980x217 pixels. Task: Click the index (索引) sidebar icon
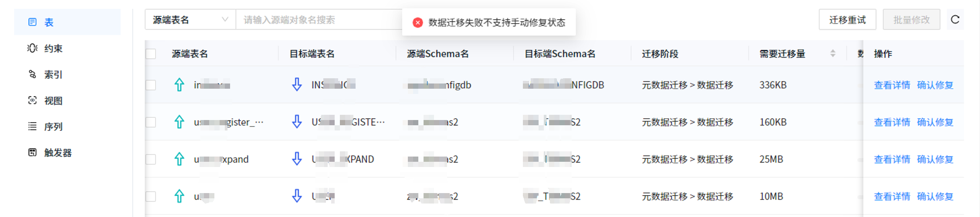[x=32, y=74]
